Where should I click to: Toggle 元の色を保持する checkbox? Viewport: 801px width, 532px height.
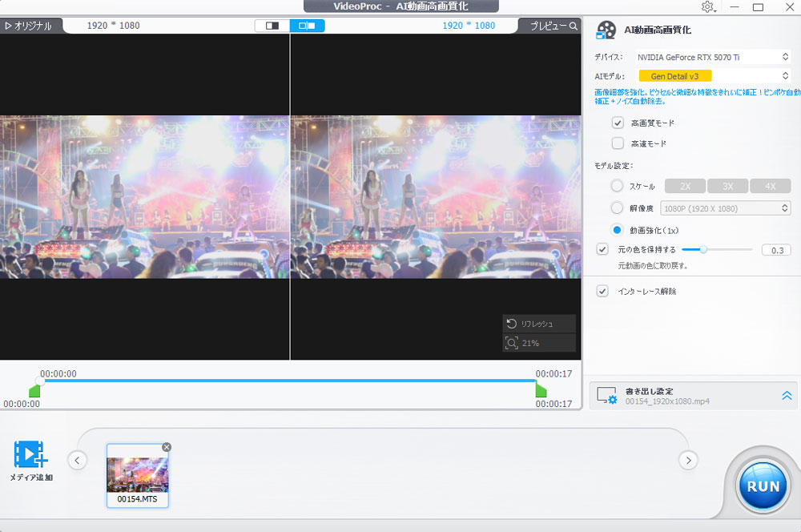[x=602, y=249]
